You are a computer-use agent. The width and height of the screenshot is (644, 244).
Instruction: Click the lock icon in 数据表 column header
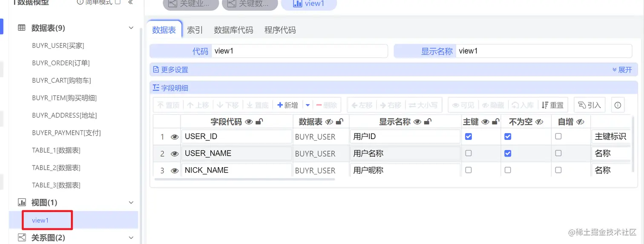point(339,122)
